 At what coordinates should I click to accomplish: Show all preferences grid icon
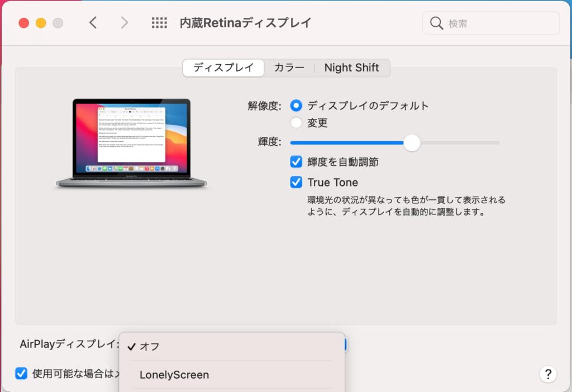159,22
